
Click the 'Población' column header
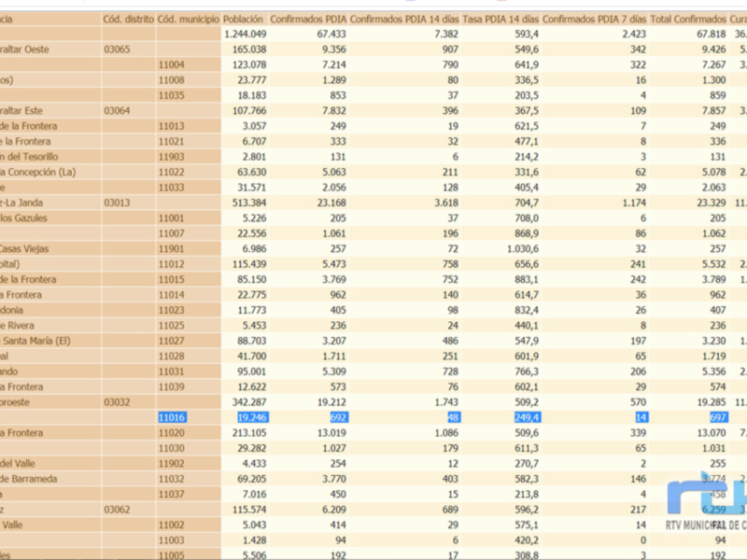(244, 17)
